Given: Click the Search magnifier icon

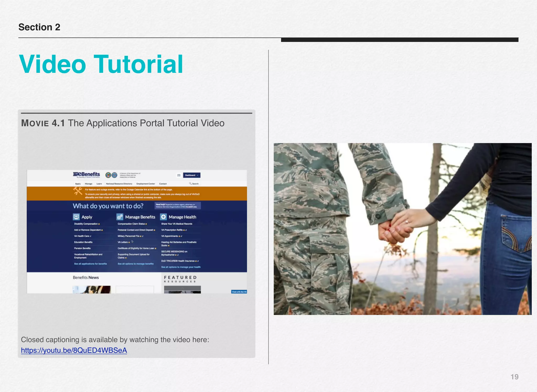Looking at the screenshot, I should point(190,184).
